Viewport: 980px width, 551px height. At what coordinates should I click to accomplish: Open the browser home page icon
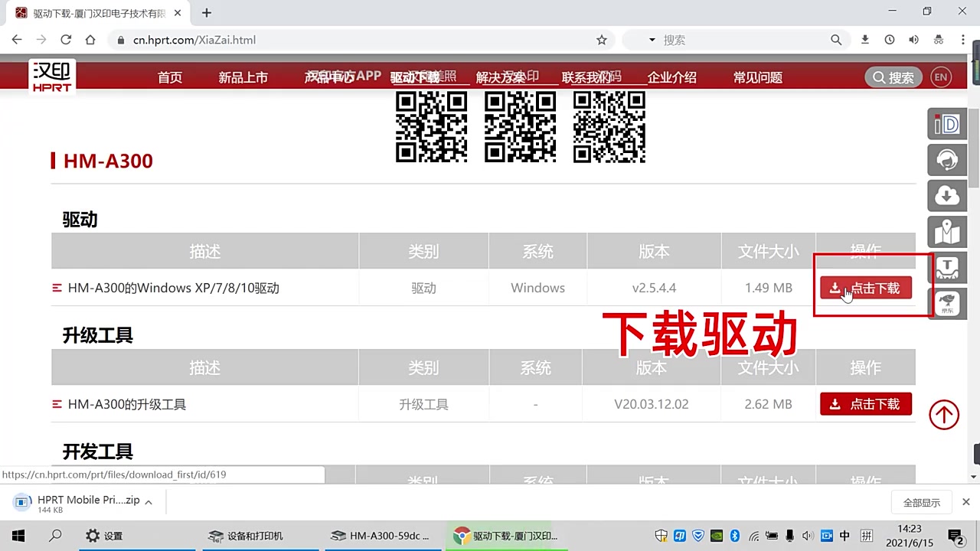coord(90,40)
